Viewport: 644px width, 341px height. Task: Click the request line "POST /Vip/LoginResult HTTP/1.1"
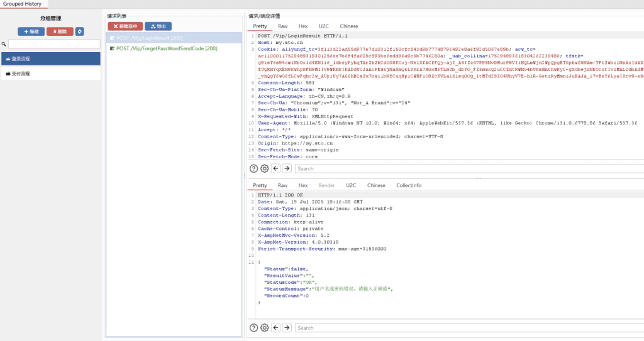tap(303, 36)
